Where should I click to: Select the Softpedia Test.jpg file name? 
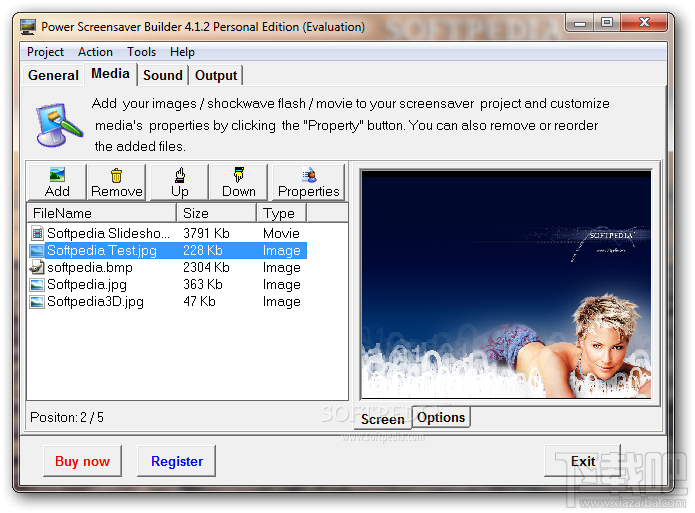pos(102,251)
